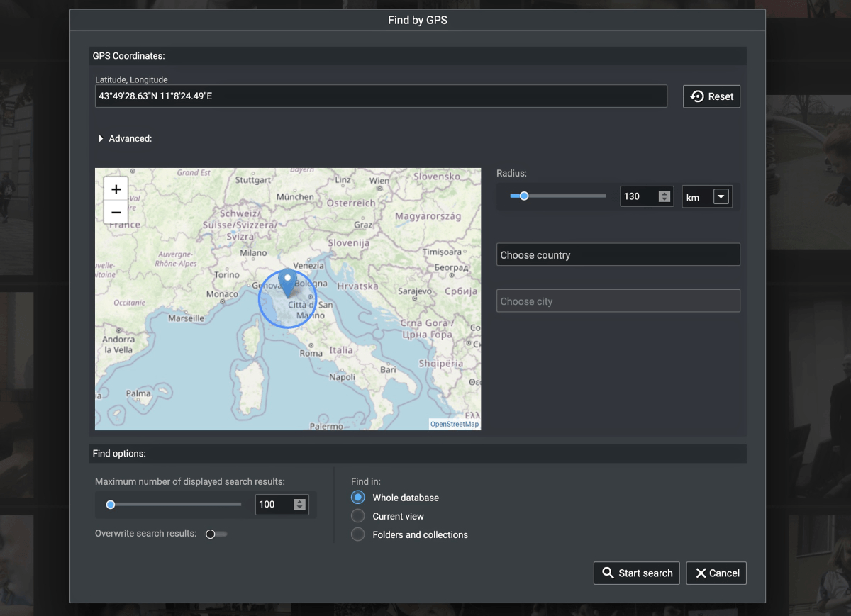Click the X icon on the Cancel button
Image resolution: width=851 pixels, height=616 pixels.
pos(701,573)
